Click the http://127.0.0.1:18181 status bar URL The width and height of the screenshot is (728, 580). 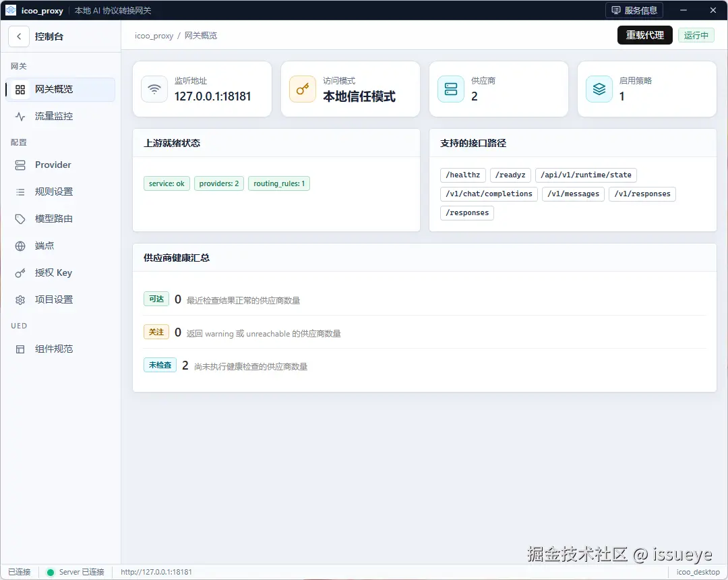pos(156,572)
